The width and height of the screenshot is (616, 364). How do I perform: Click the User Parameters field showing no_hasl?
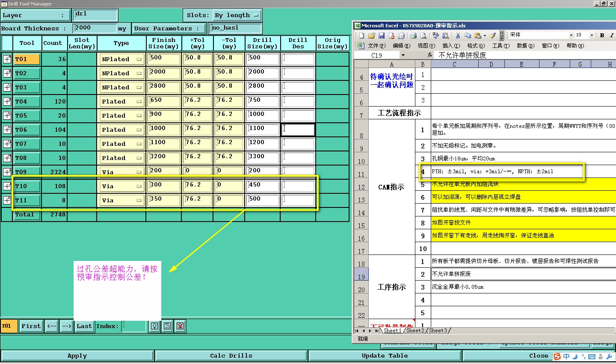235,28
